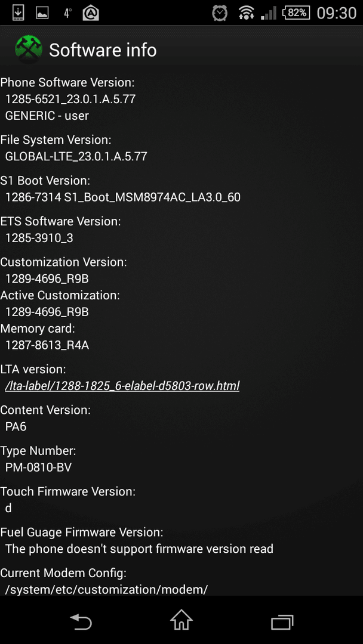Image resolution: width=363 pixels, height=644 pixels.
Task: Tap the Recent apps navigation button
Action: click(x=282, y=622)
